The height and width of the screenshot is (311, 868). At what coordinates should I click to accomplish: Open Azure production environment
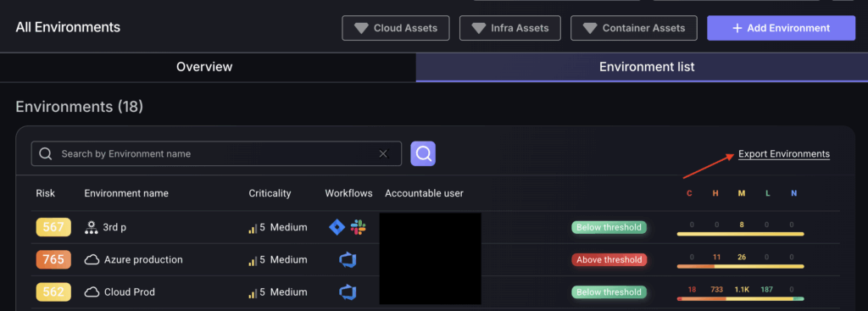[143, 259]
